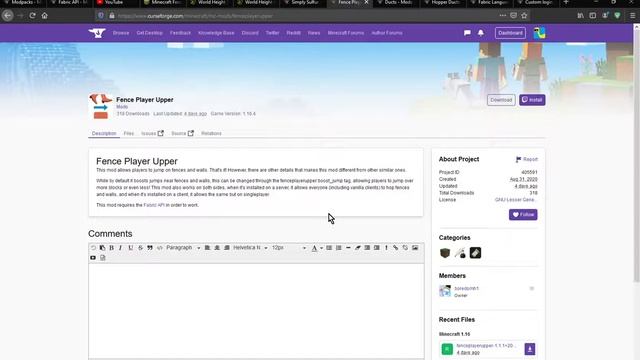
Task: Open the text color dropdown arrow
Action: [x=321, y=248]
